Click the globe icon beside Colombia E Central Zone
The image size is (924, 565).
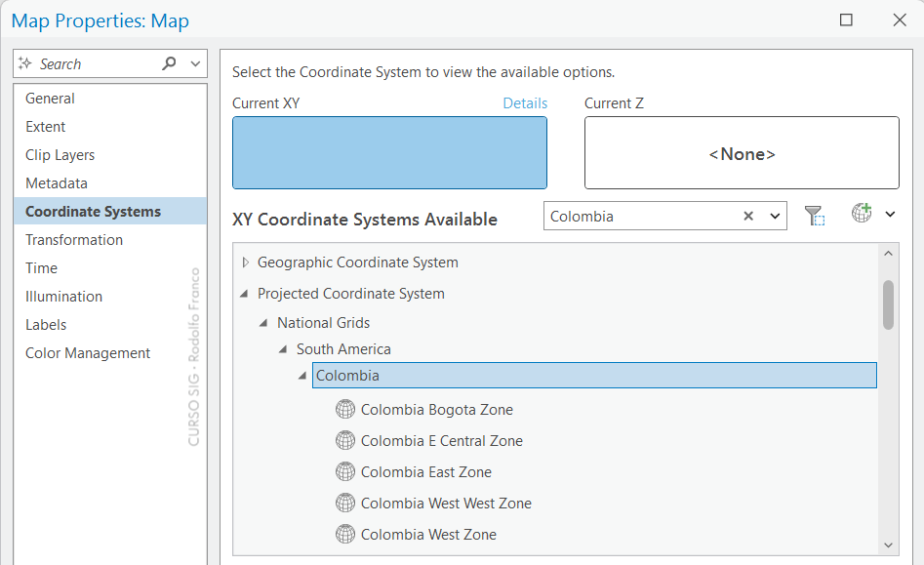(344, 441)
